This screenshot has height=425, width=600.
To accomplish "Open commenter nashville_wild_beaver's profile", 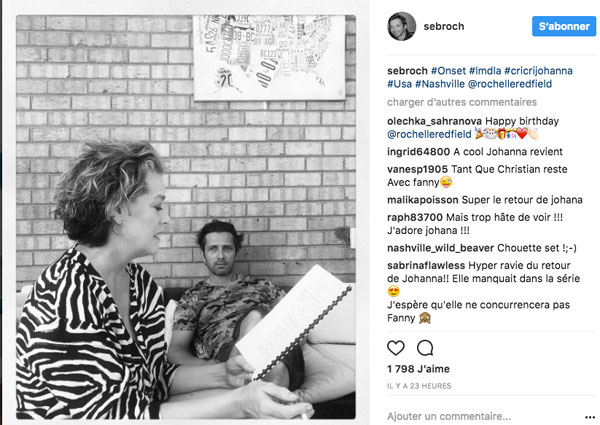I will tap(440, 248).
